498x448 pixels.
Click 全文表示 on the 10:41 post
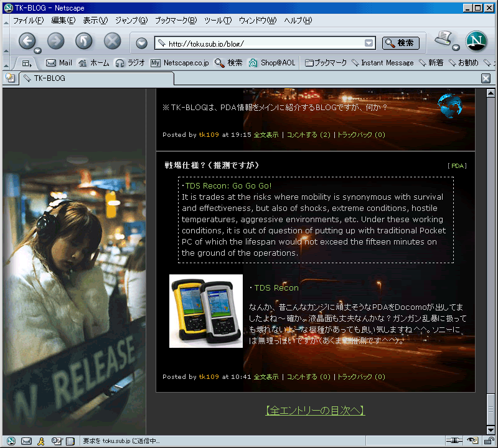coord(266,376)
